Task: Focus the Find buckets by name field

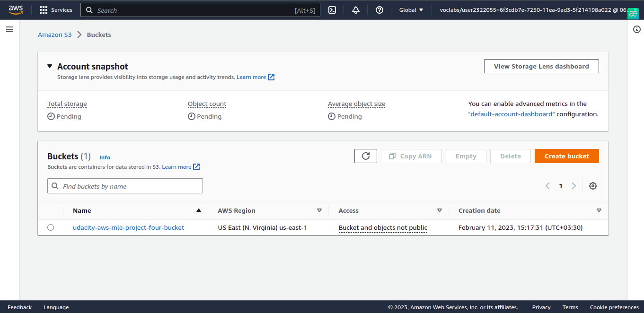Action: (125, 186)
